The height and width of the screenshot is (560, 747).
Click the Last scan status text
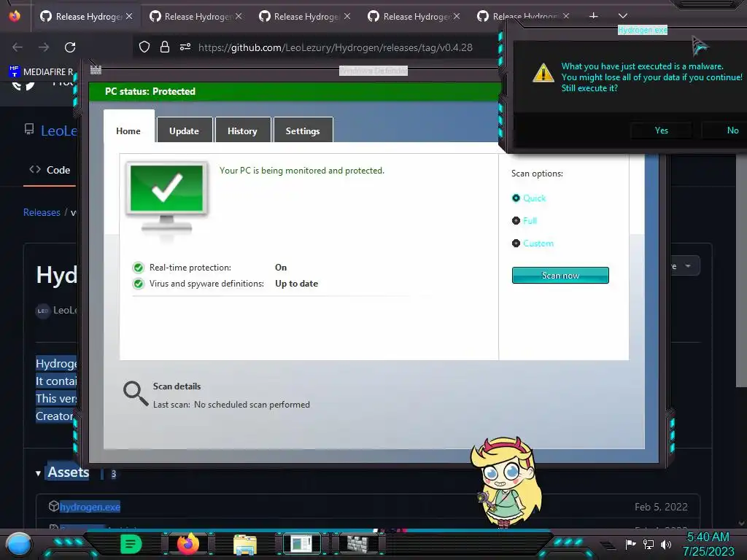click(231, 404)
